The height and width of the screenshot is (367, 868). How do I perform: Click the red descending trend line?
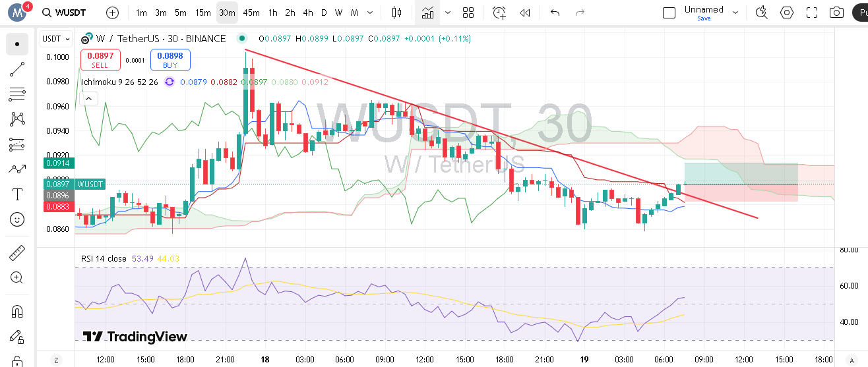click(501, 134)
